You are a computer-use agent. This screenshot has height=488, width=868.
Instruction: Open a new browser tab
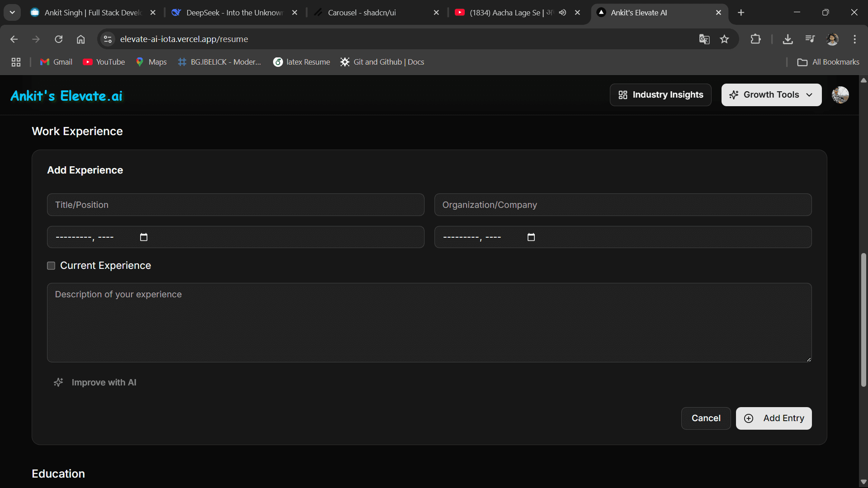coord(741,13)
